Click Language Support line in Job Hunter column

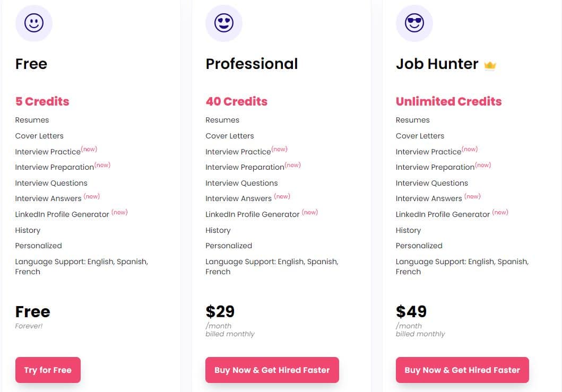coord(462,266)
